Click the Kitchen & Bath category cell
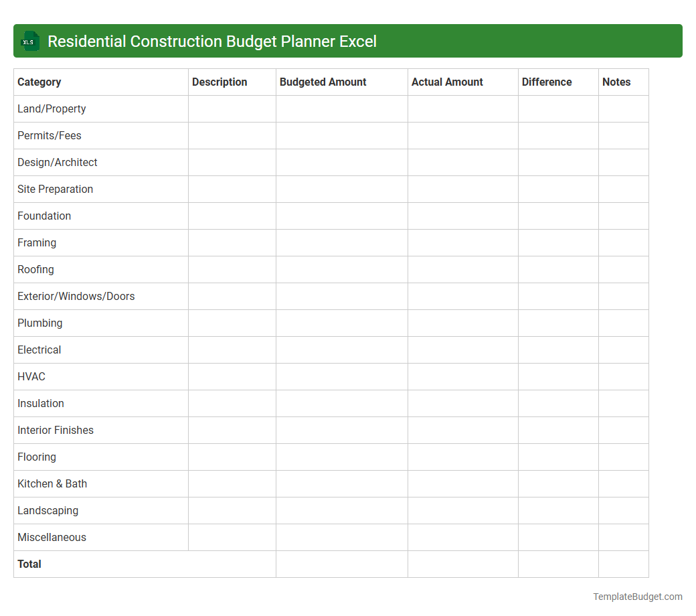Viewport: 696px width, 616px height. (52, 483)
